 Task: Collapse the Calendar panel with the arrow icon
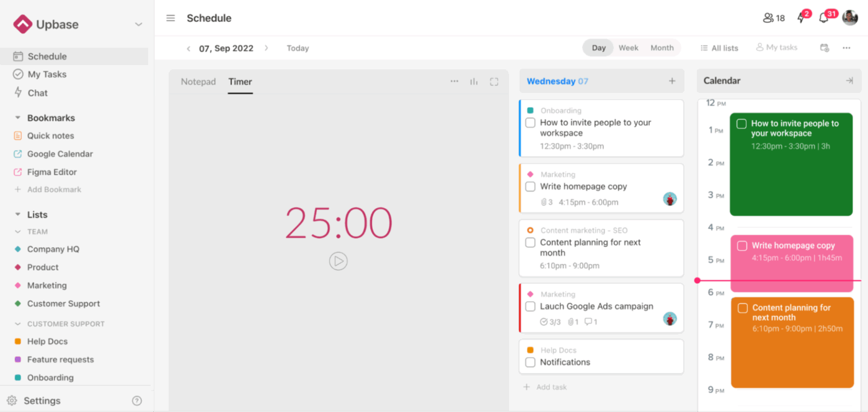pyautogui.click(x=850, y=80)
